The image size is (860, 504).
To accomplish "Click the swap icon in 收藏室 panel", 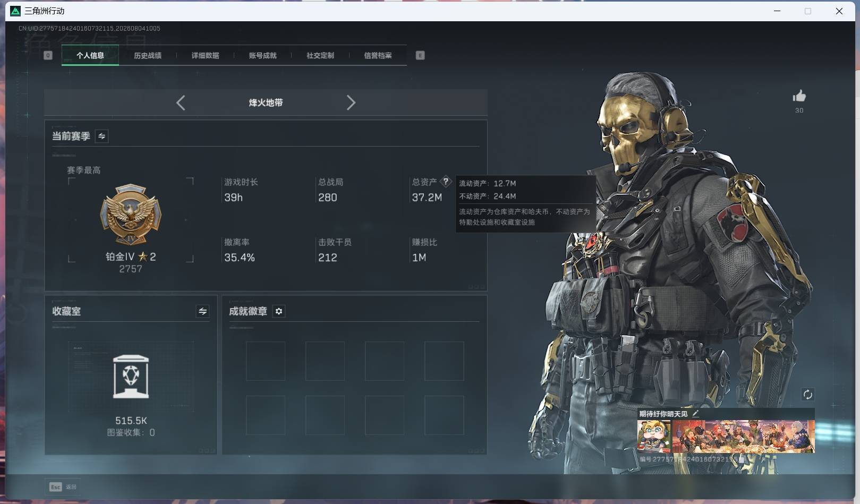I will (202, 311).
